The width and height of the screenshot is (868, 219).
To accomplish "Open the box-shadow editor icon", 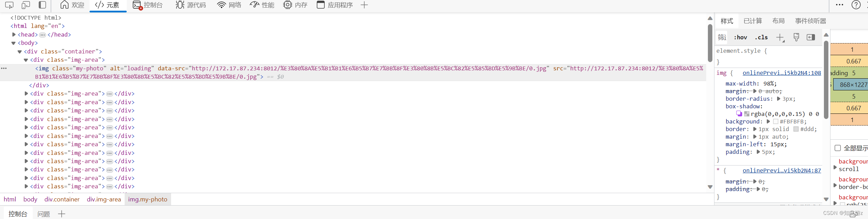I will click(x=739, y=114).
